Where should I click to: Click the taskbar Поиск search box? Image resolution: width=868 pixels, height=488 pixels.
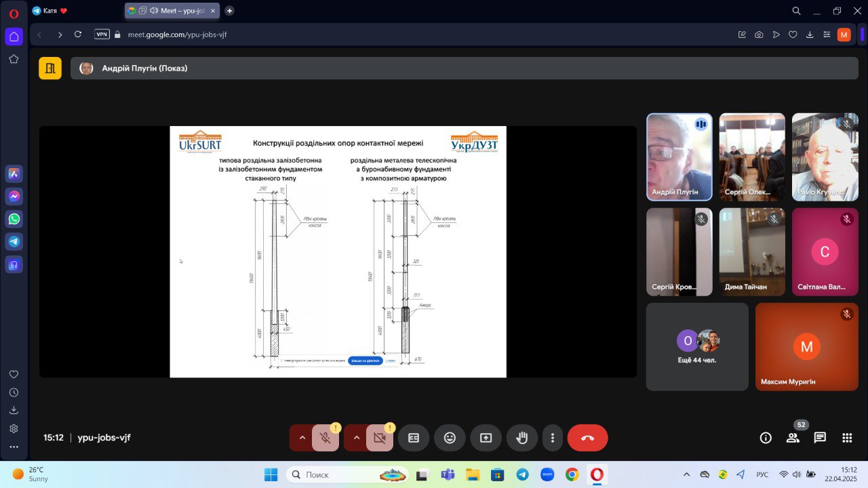point(347,474)
